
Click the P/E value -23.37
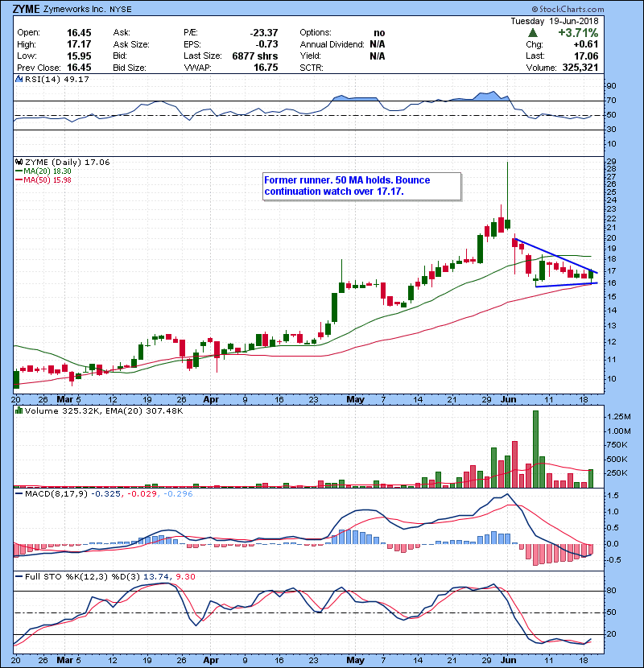(264, 33)
